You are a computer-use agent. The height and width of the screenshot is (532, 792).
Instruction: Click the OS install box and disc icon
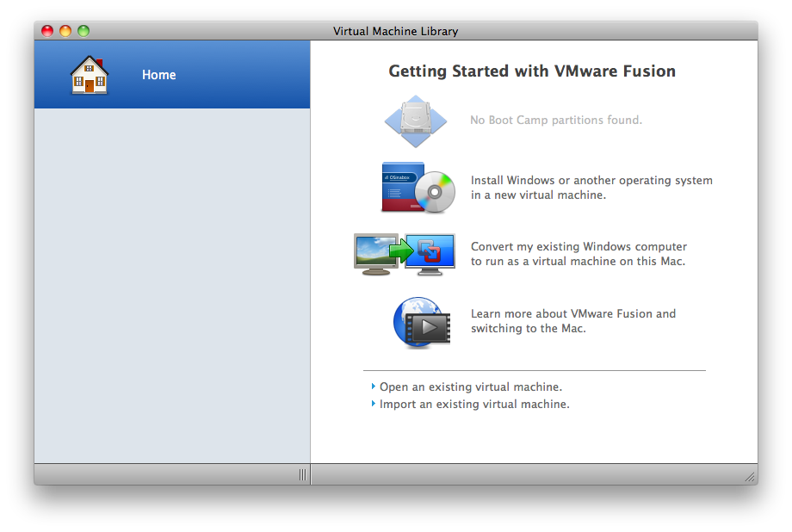[x=418, y=188]
